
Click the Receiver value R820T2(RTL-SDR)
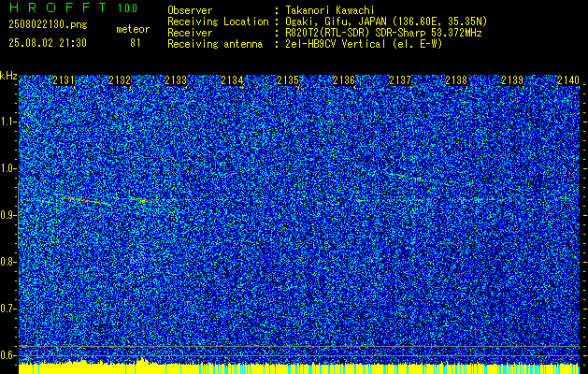pos(328,33)
